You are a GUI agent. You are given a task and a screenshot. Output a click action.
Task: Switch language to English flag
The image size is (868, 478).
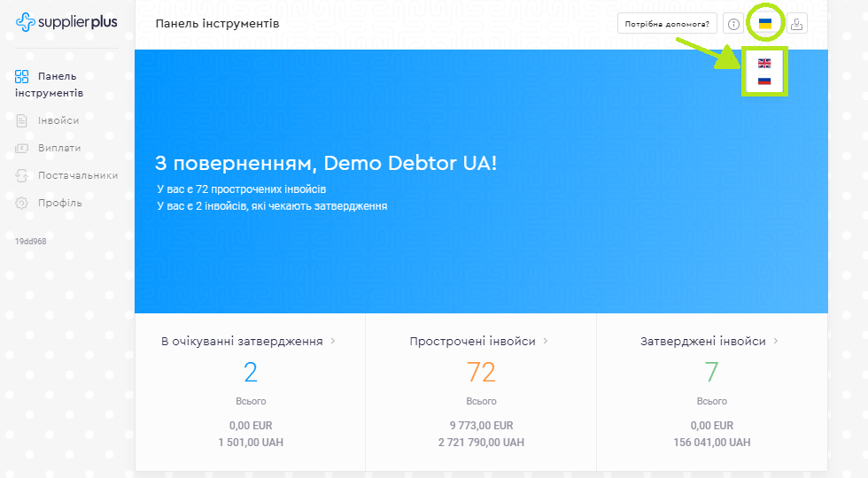764,63
